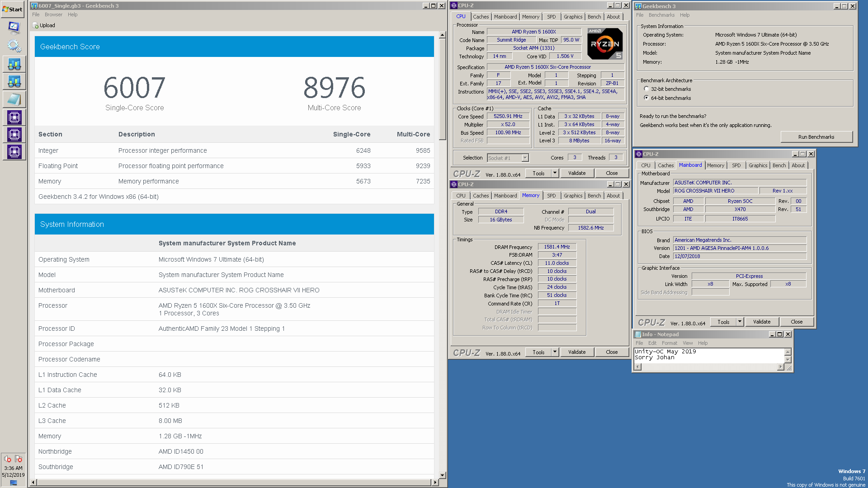
Task: Click Tools button in CPU-Z Mainboard window
Action: [723, 322]
